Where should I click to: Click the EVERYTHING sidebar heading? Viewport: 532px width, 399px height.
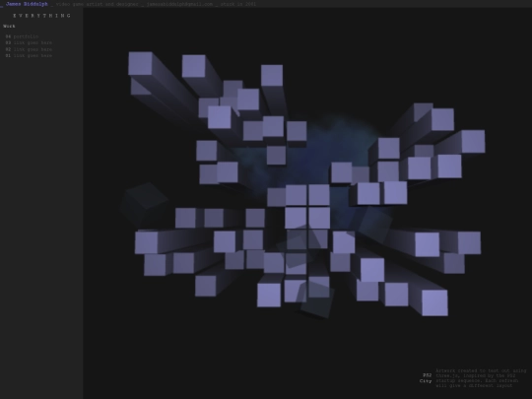click(x=41, y=16)
